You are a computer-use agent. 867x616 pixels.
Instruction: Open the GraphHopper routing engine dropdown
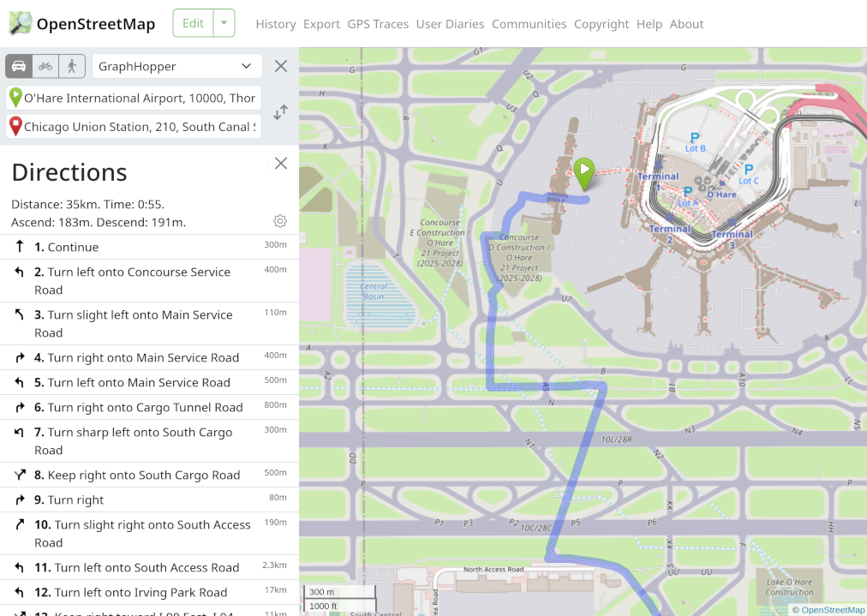(x=177, y=66)
